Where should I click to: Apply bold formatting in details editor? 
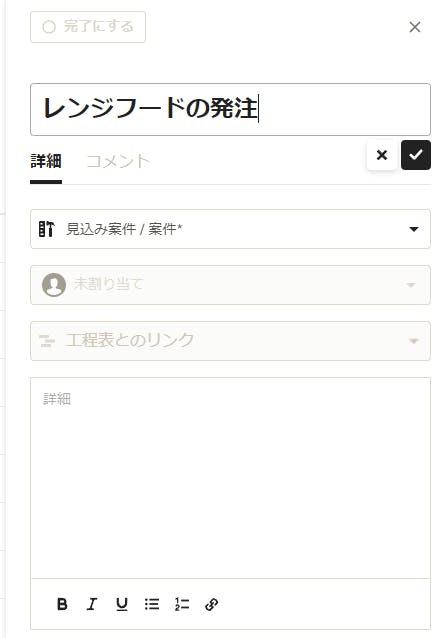[x=62, y=604]
